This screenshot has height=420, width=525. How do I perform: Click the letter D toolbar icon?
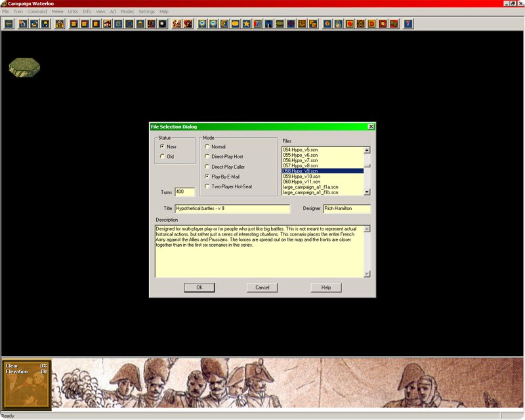[x=371, y=24]
